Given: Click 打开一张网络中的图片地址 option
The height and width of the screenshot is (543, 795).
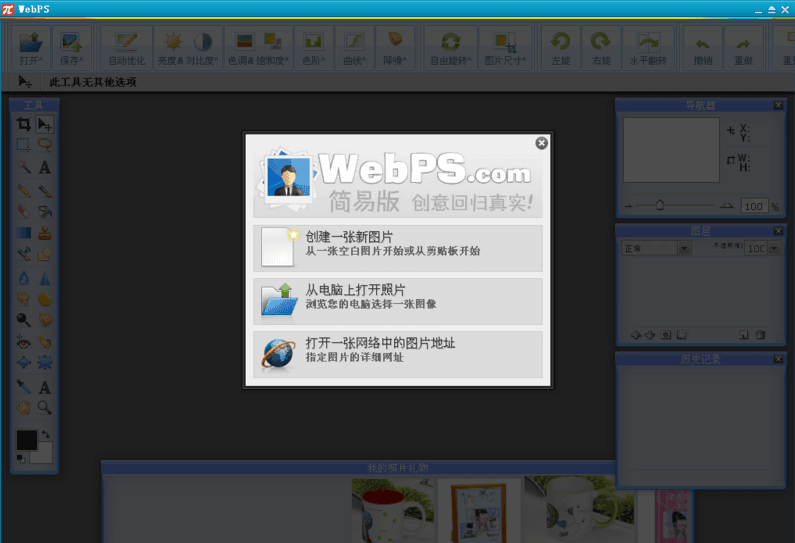Looking at the screenshot, I should (x=398, y=351).
